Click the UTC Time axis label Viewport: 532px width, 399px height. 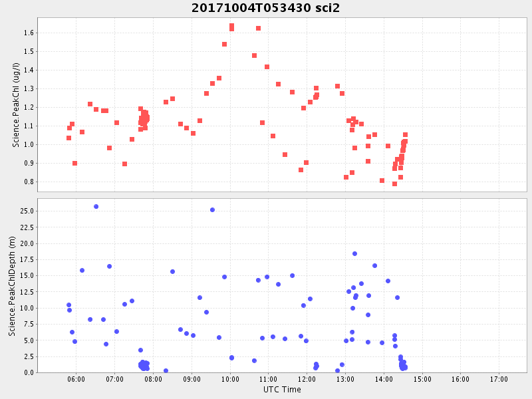[x=281, y=390]
